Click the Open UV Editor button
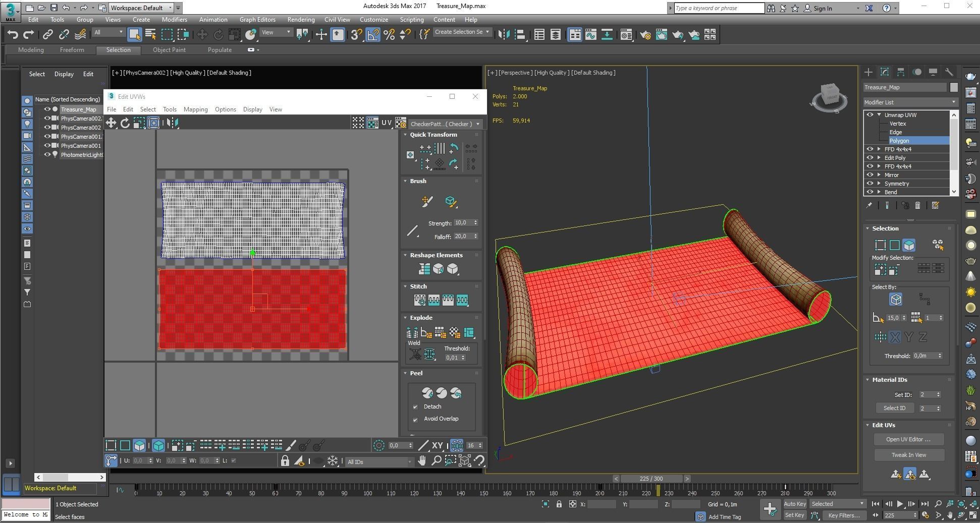The height and width of the screenshot is (523, 980). coord(908,439)
